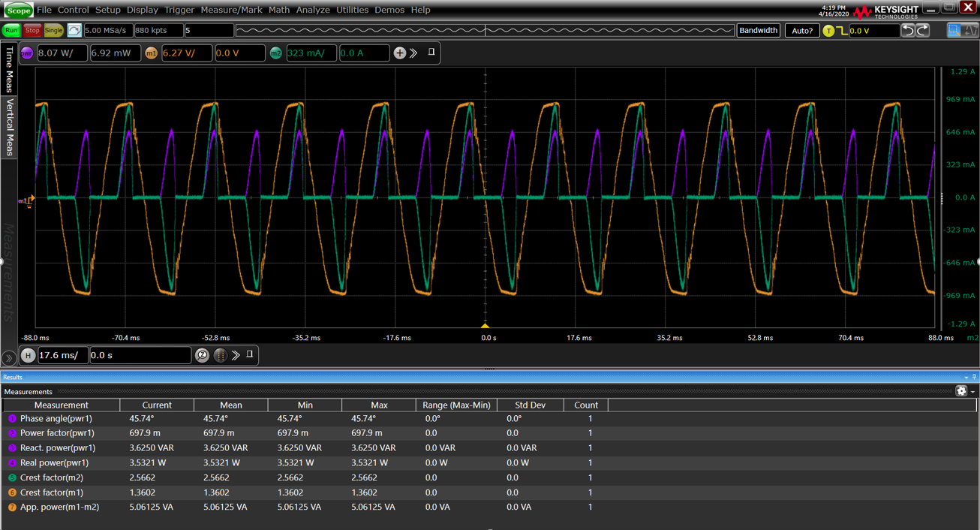980x530 pixels.
Task: Open the Measurements panel gear menu
Action: tap(961, 391)
